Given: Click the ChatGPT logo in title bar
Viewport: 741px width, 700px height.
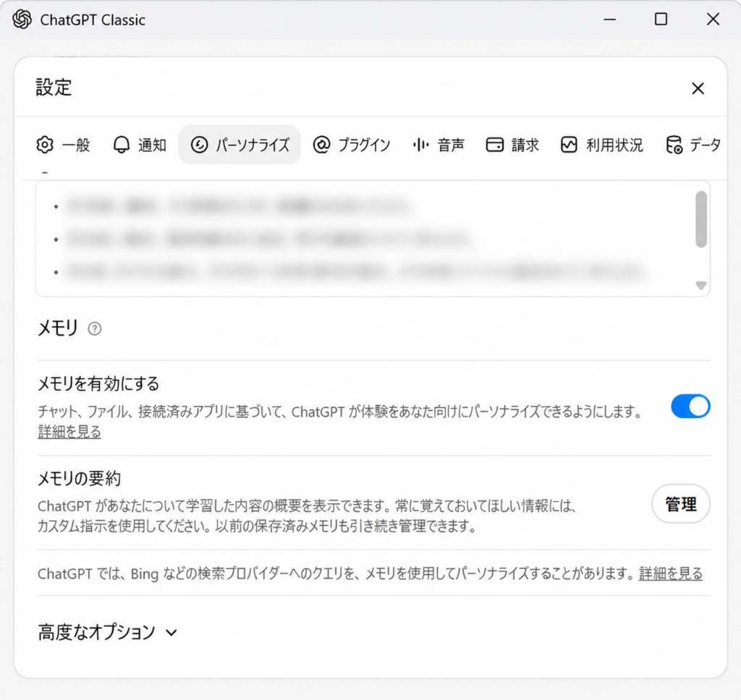Looking at the screenshot, I should (22, 20).
